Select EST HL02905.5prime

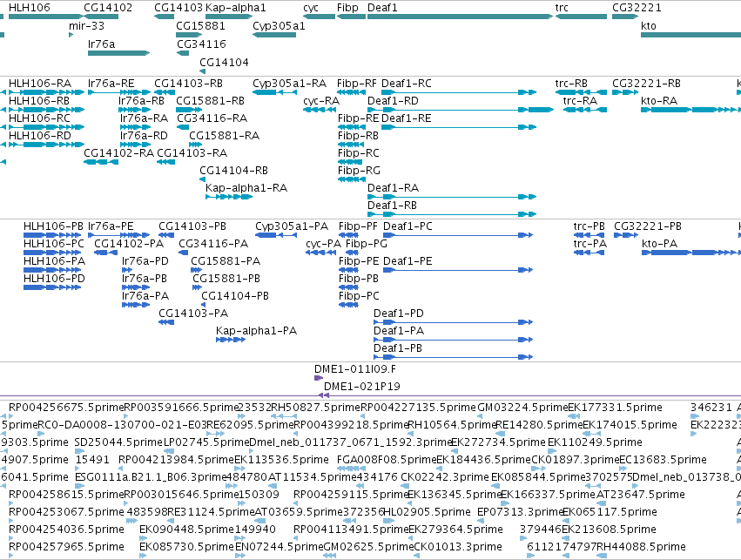(427, 512)
